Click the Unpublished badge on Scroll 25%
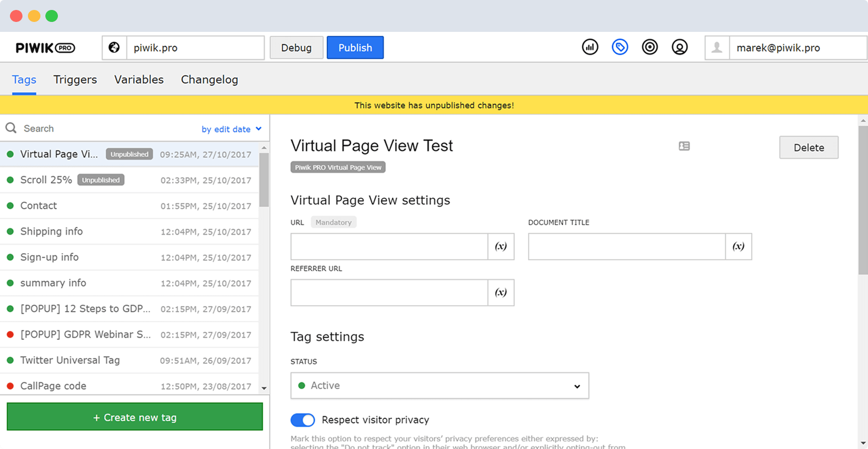 click(101, 180)
